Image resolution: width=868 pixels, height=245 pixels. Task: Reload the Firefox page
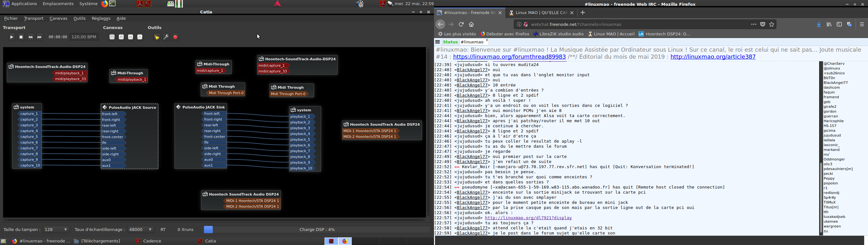point(461,25)
